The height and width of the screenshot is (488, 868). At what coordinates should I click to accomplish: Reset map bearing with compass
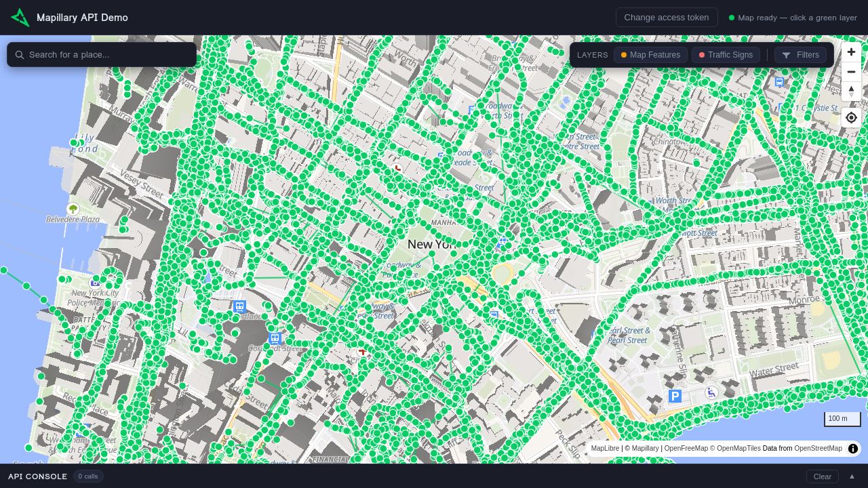(851, 91)
